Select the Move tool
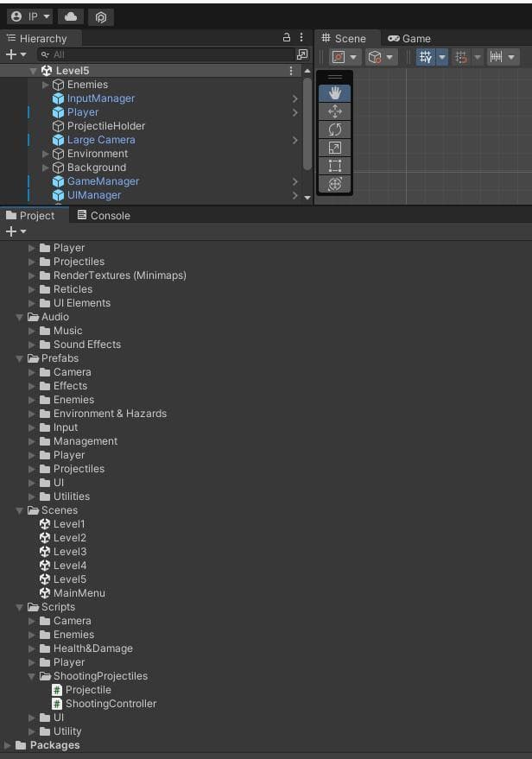Image resolution: width=532 pixels, height=759 pixels. click(334, 111)
